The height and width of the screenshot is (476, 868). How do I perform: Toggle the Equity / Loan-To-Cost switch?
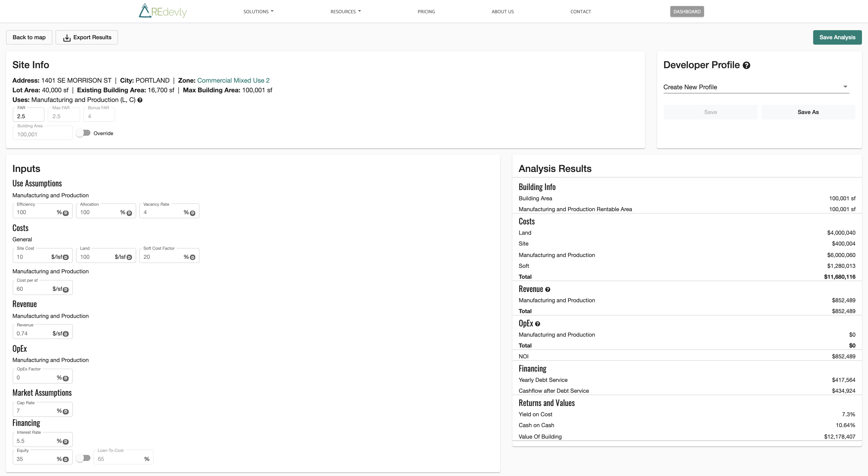click(x=83, y=458)
